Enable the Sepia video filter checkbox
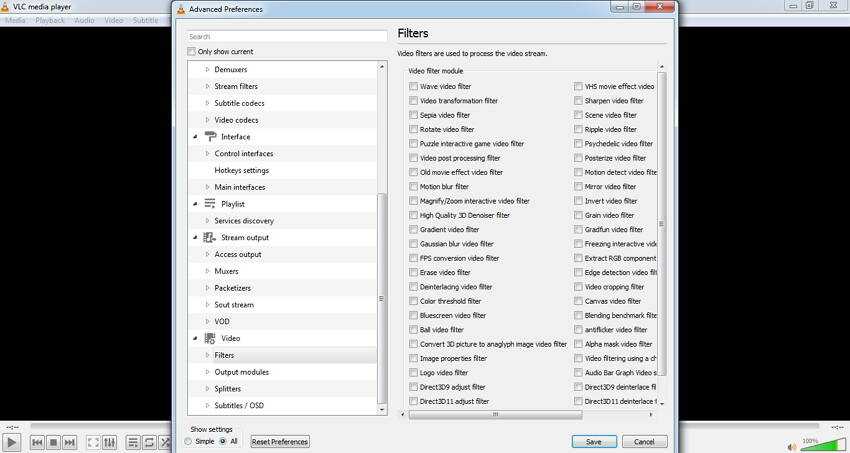850x453 pixels. tap(413, 115)
